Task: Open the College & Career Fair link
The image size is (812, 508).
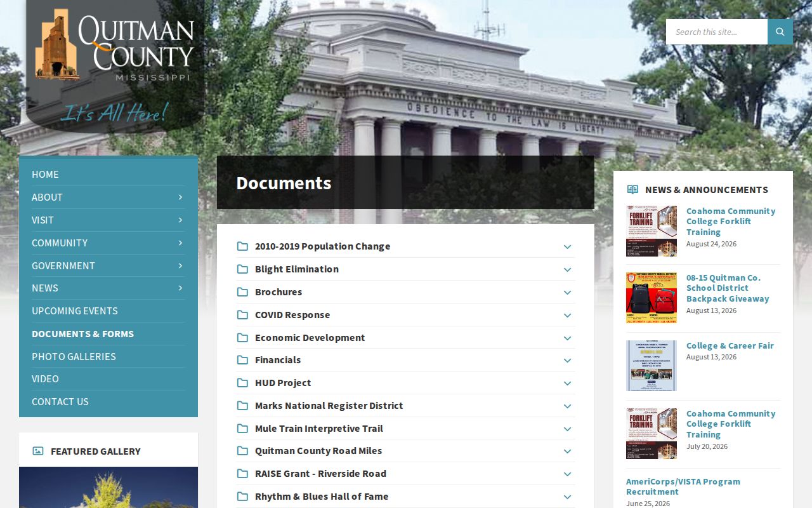Action: tap(730, 345)
